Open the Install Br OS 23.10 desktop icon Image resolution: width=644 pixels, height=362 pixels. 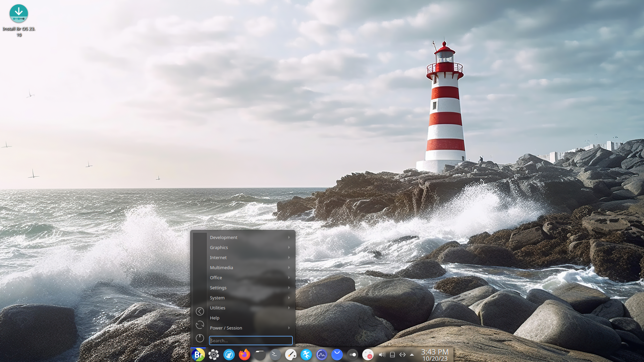click(x=19, y=20)
